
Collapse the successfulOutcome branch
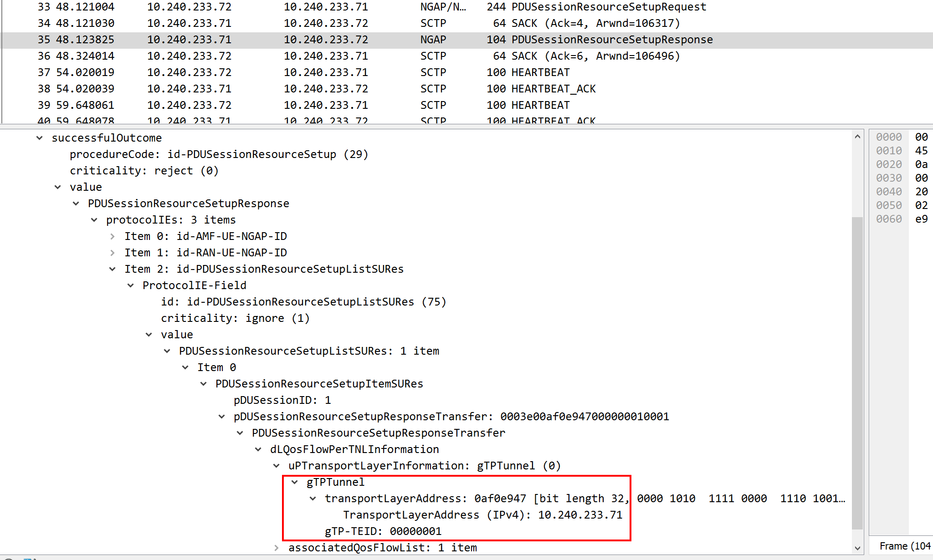[39, 137]
